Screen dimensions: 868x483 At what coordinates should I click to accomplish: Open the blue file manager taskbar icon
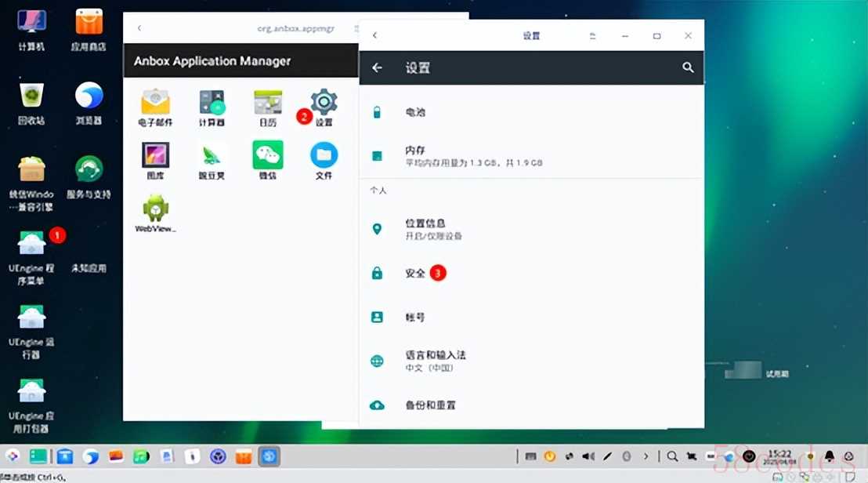tap(65, 456)
